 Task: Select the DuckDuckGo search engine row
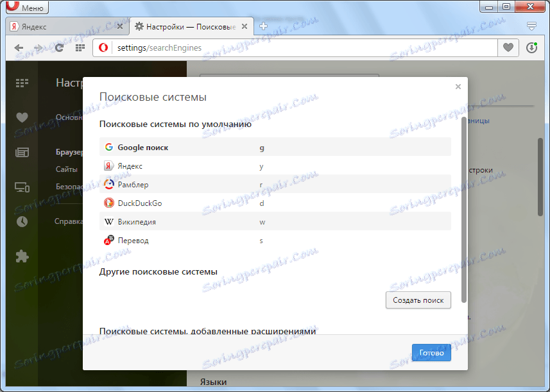(x=275, y=203)
